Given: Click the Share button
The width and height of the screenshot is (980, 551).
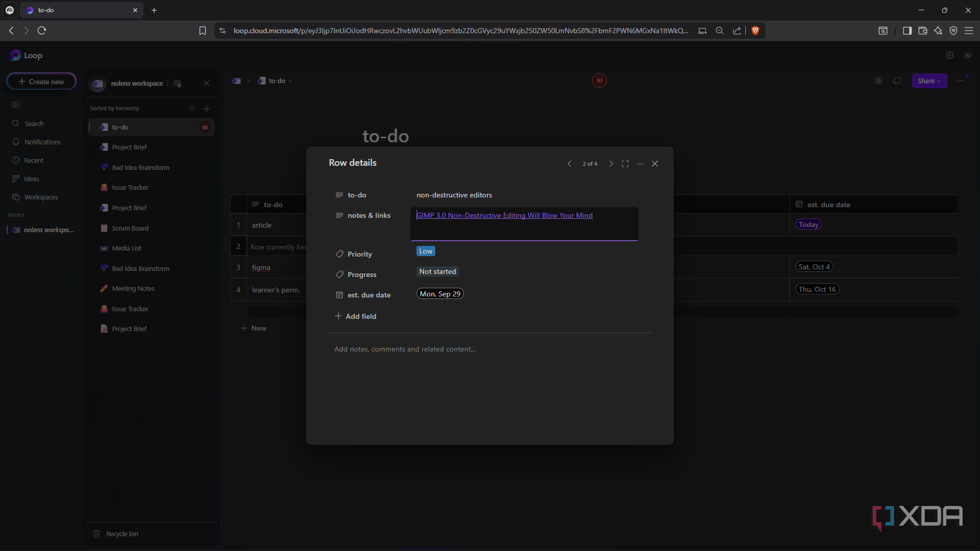Looking at the screenshot, I should (929, 81).
